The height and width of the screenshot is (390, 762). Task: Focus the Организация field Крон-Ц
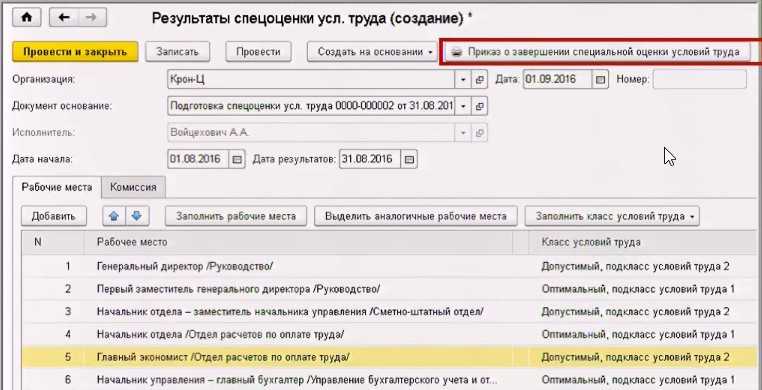(x=311, y=79)
